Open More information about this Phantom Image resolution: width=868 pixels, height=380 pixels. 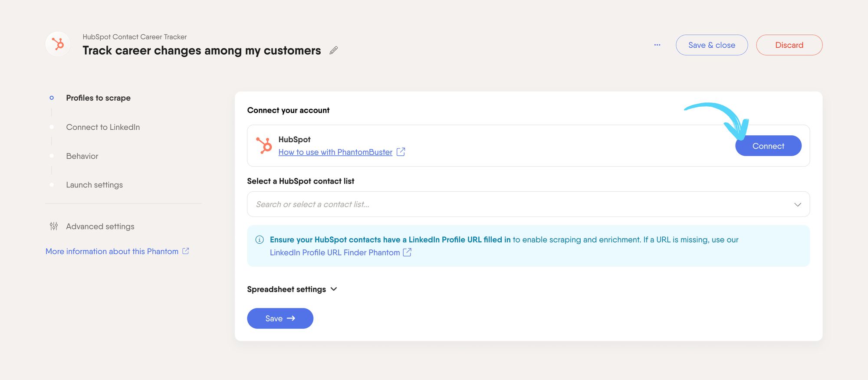(x=112, y=251)
